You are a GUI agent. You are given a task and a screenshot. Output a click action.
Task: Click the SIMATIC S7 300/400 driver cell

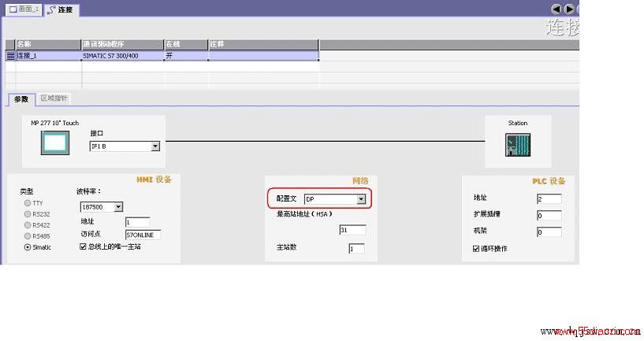[x=122, y=56]
